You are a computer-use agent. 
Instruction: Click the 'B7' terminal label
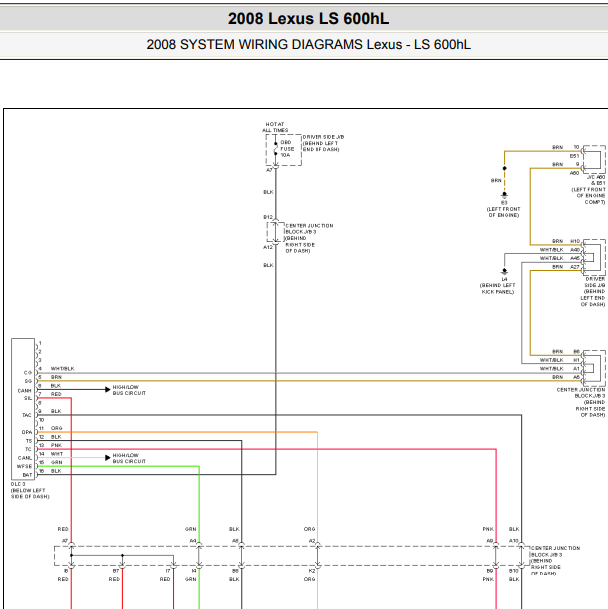(116, 571)
